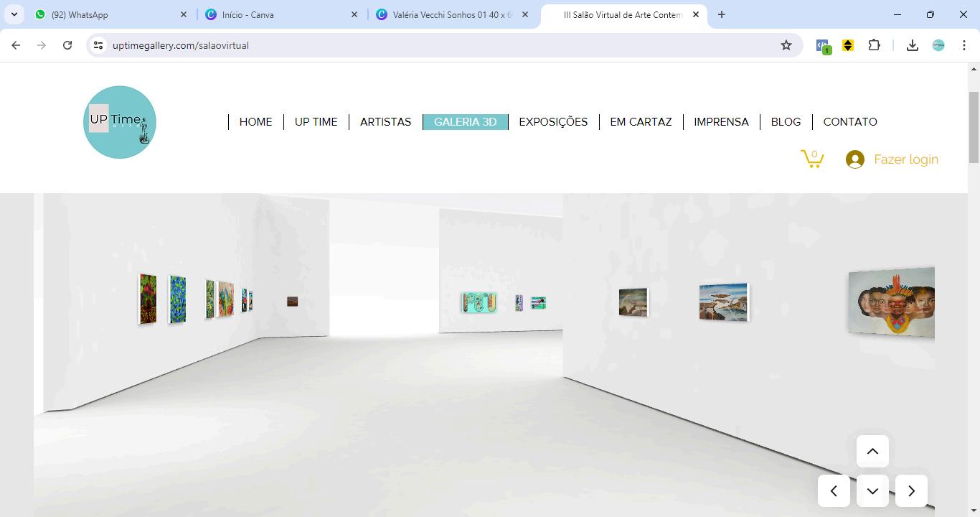The width and height of the screenshot is (980, 517).
Task: Click the UP Time gallery logo
Action: point(120,122)
